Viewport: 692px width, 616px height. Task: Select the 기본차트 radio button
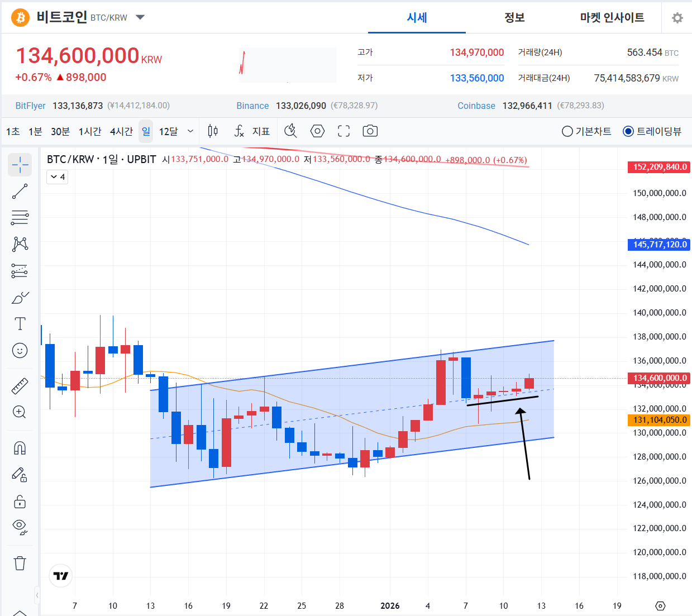click(567, 131)
